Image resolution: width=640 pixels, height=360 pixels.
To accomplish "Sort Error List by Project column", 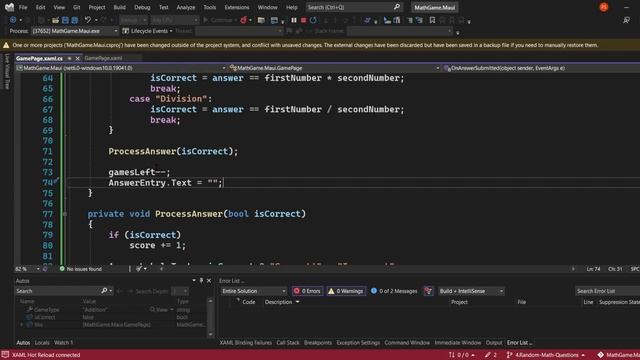I will tap(459, 302).
